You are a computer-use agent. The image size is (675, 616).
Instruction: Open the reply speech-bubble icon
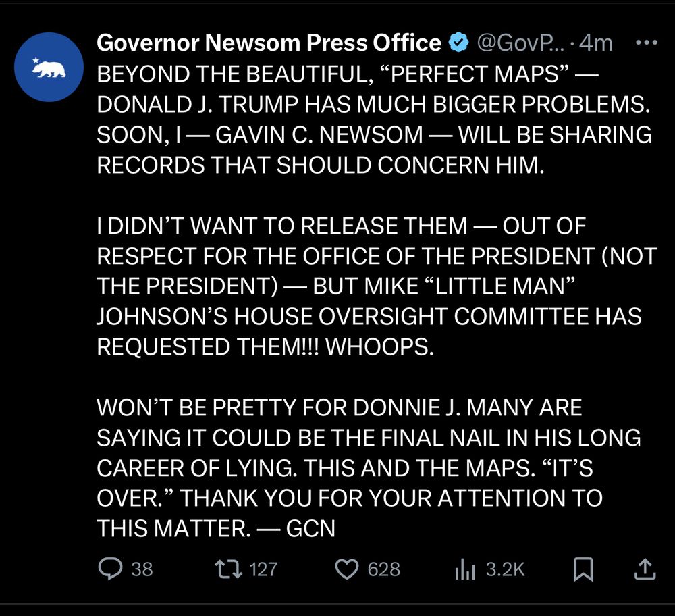click(110, 569)
